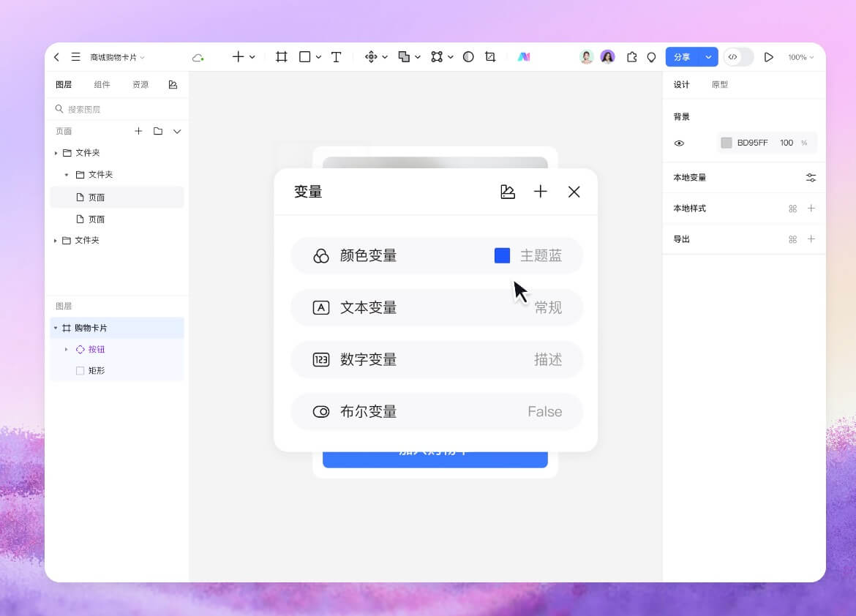This screenshot has width=856, height=616.
Task: Add new variable with plus icon
Action: [x=540, y=192]
